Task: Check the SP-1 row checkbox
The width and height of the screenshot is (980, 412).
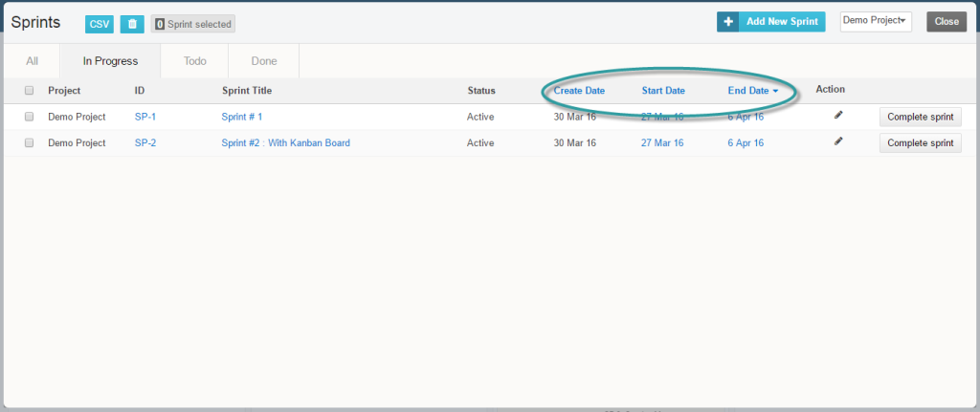Action: click(29, 117)
